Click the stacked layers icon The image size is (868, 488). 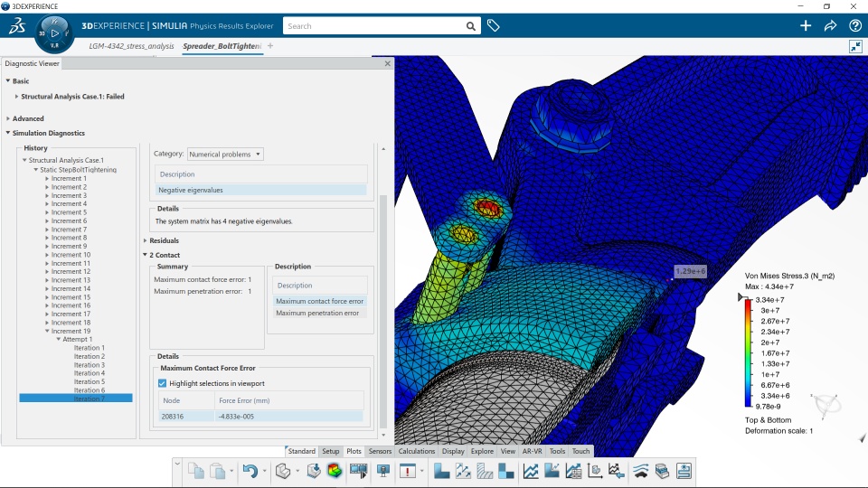(662, 471)
